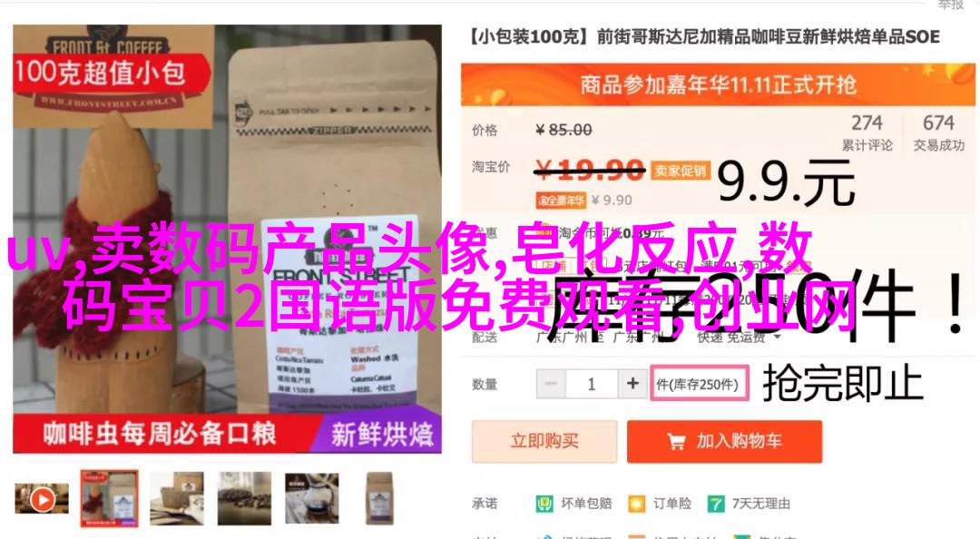Open the third product thumbnail of coffee bags
Screen dimensions: 980x539
pos(177,498)
